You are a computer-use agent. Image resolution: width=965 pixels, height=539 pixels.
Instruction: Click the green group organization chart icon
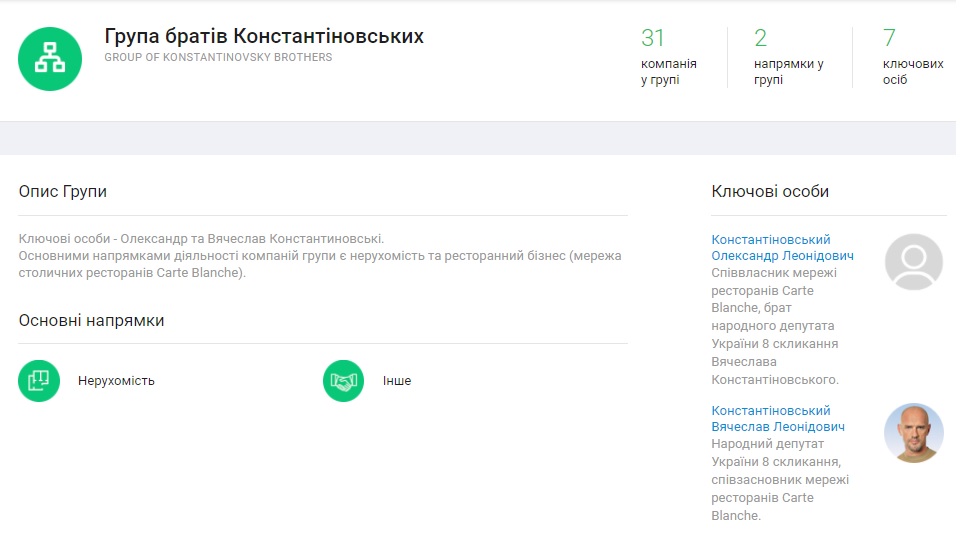(50, 59)
